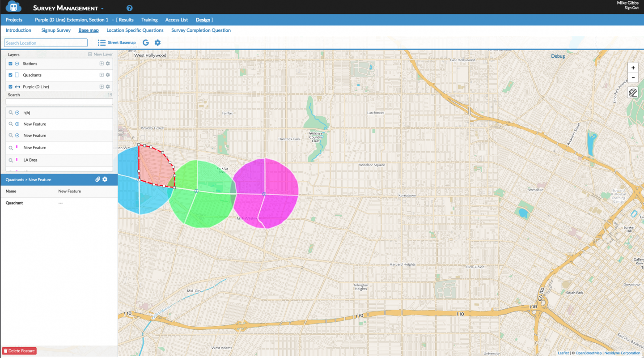Image resolution: width=644 pixels, height=358 pixels.
Task: Zoom out on the map
Action: [633, 77]
